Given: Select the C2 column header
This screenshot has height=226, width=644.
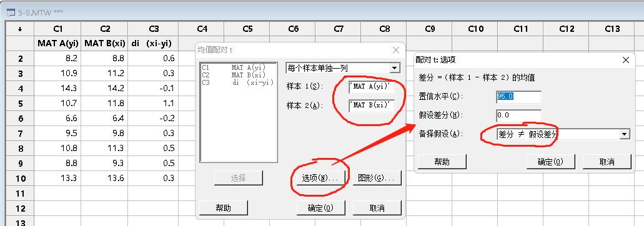Looking at the screenshot, I should [x=105, y=29].
